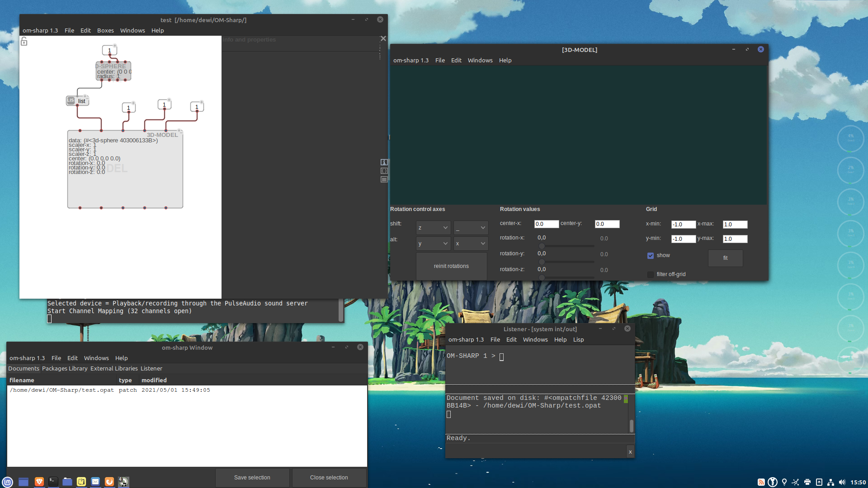
Task: Click the lightbulb tray icon
Action: tap(784, 482)
